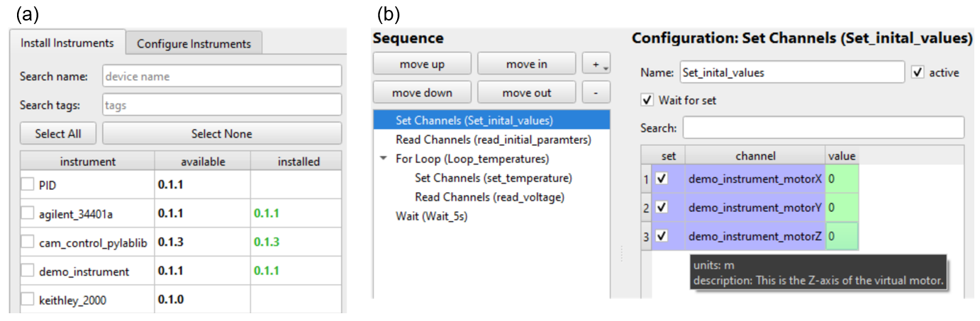Focus the Search name input field

[x=221, y=76]
